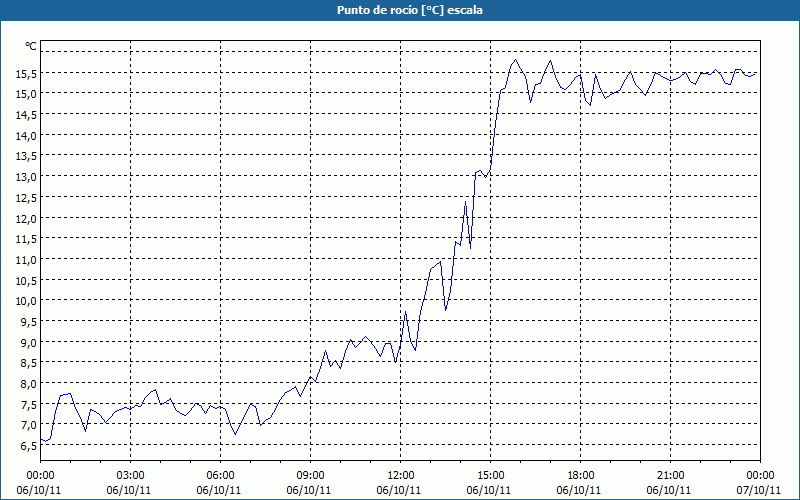The width and height of the screenshot is (800, 500).
Task: Pick the 9,5 value on the scale
Action: click(29, 322)
